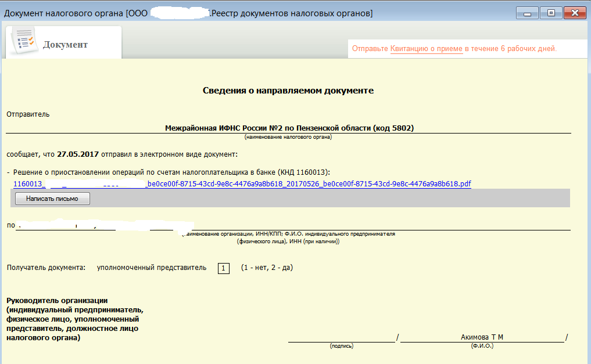Viewport: 591px width, 364px height.
Task: Click the уполномоченный представитель box showing 1
Action: [x=224, y=268]
